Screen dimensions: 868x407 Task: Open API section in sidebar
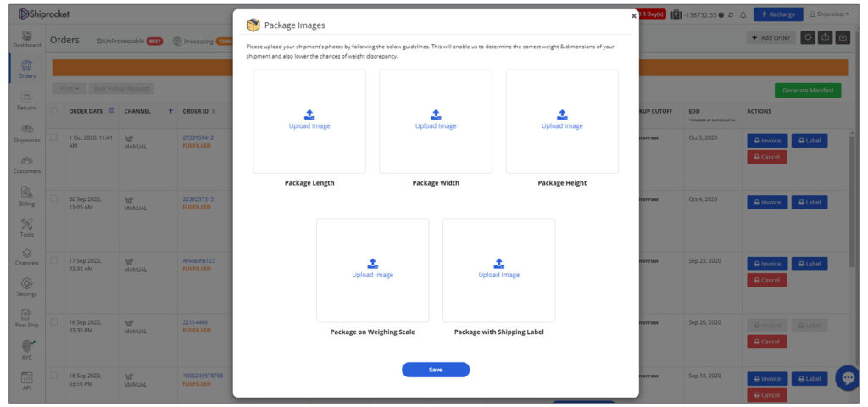click(x=26, y=381)
